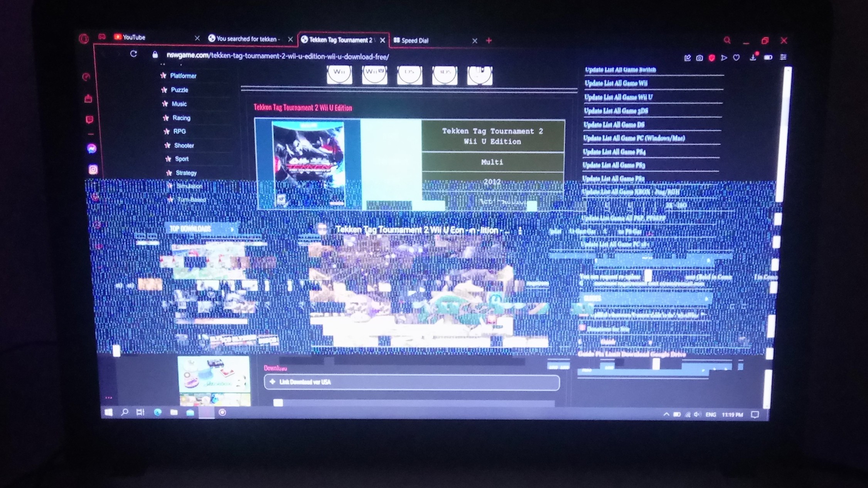Click the address bar URL field
This screenshot has height=488, width=868.
point(278,56)
